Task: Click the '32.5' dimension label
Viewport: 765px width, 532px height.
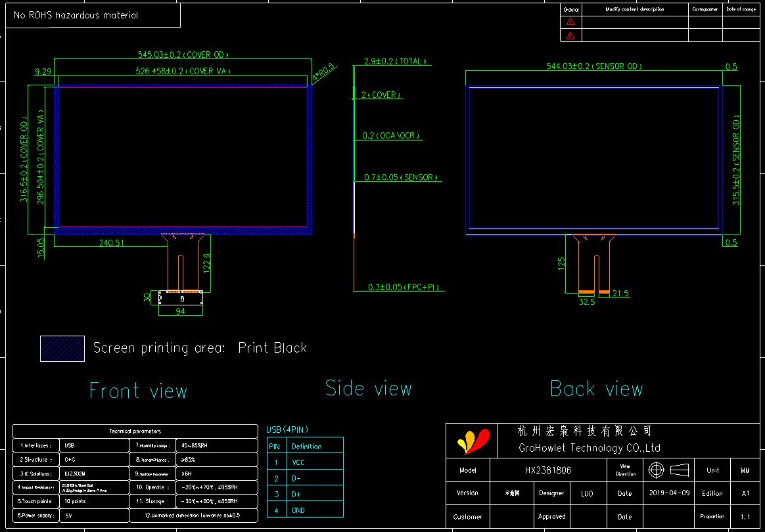Action: pos(587,302)
